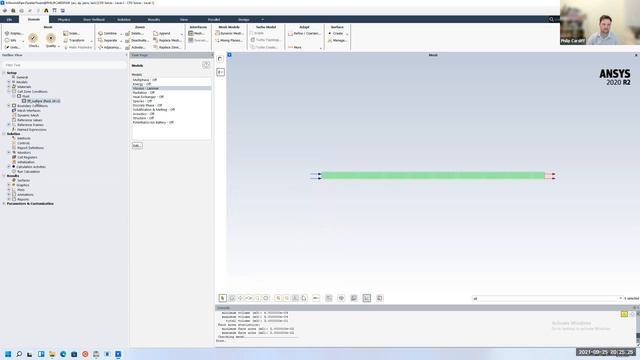Select Run Calculation in outline tree
This screenshot has width=640, height=360.
[x=28, y=171]
